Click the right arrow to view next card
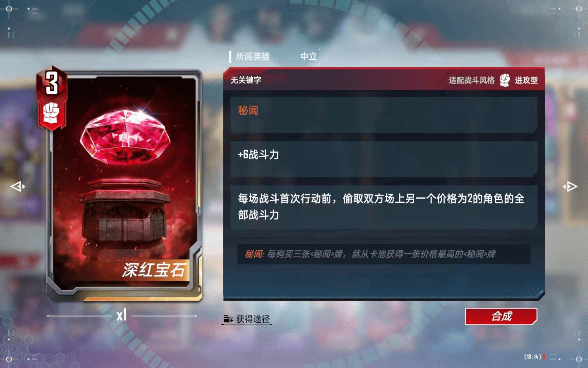 570,186
